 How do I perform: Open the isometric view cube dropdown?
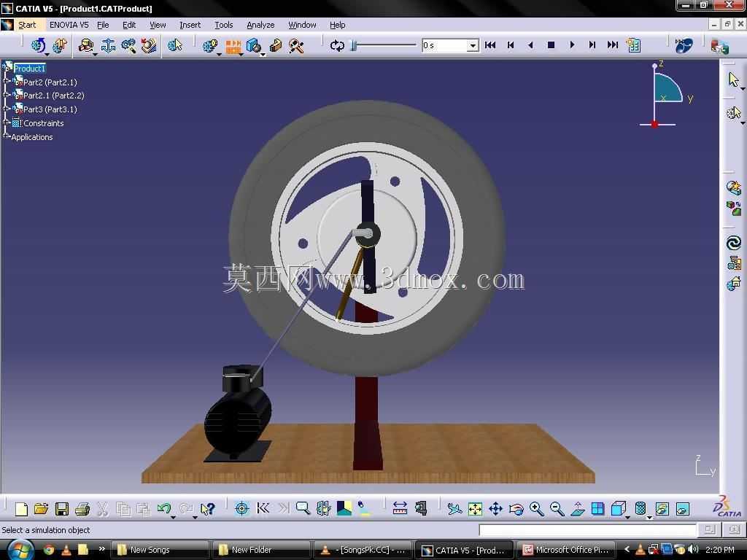tap(628, 517)
